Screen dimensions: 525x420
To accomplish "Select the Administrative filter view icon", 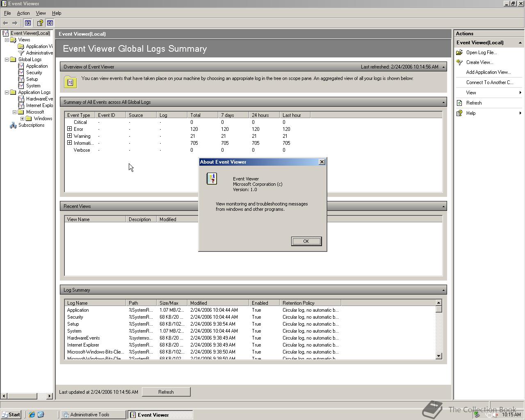I will 21,53.
